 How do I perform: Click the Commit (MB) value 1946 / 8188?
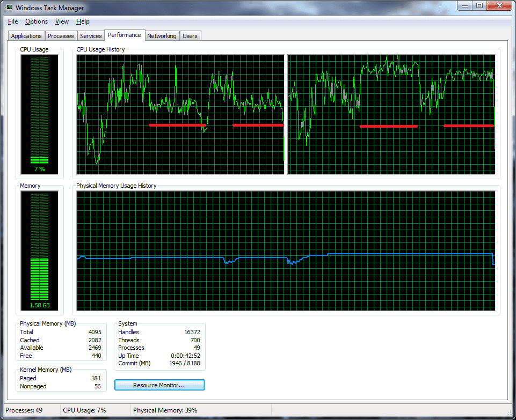[185, 363]
